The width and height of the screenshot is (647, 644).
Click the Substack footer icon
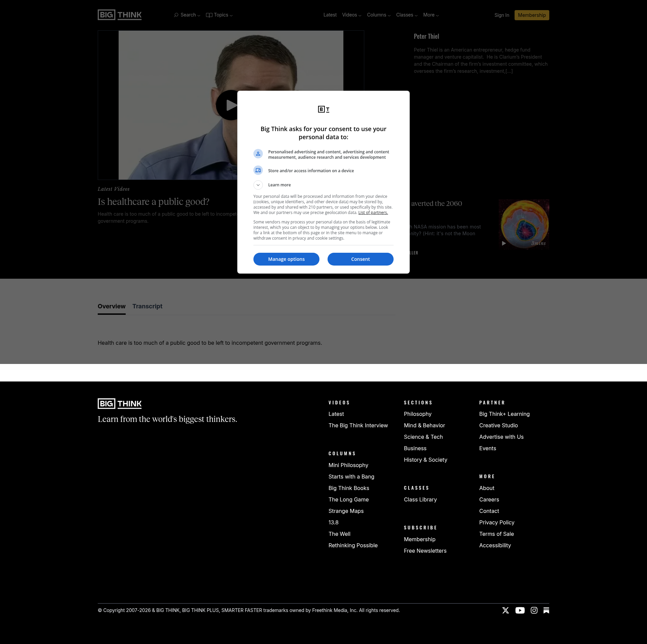pyautogui.click(x=546, y=610)
